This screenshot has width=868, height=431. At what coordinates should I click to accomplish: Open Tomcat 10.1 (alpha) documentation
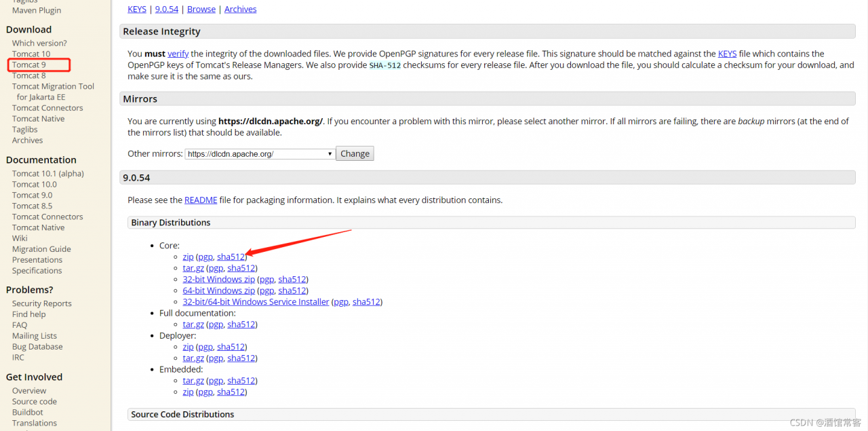tap(48, 174)
